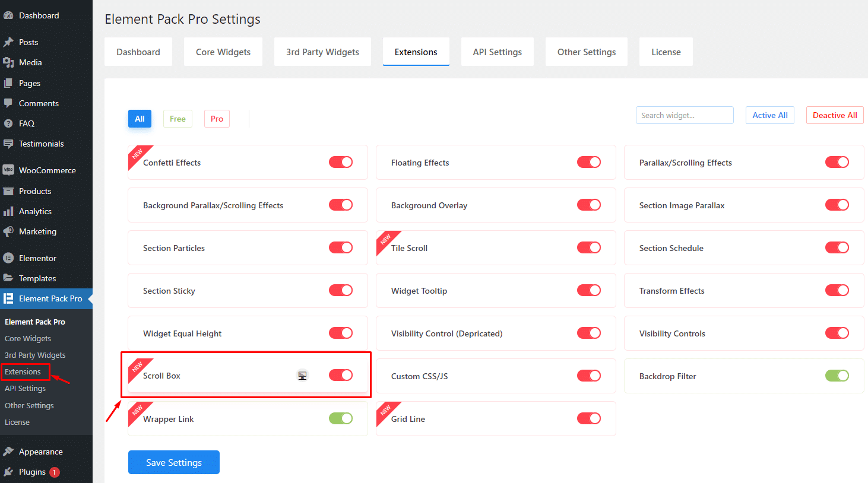This screenshot has height=483, width=868.
Task: Click the Templates folder icon
Action: coord(8,278)
